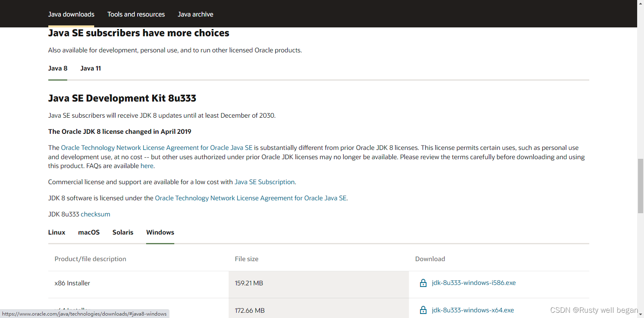Open the Java SE Subscription link

[x=264, y=182]
